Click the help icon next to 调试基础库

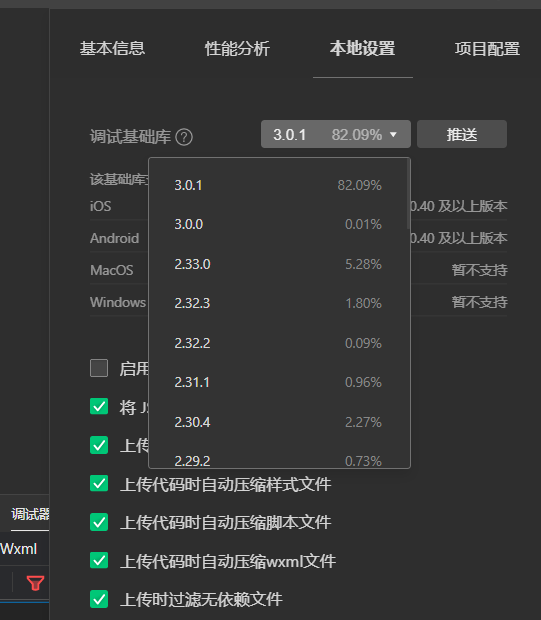pyautogui.click(x=184, y=137)
